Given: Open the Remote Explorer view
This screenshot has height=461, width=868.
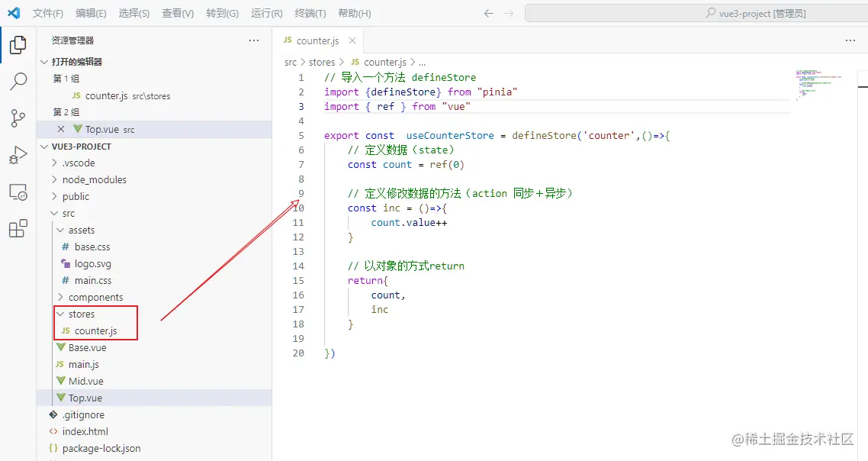Looking at the screenshot, I should pos(18,192).
